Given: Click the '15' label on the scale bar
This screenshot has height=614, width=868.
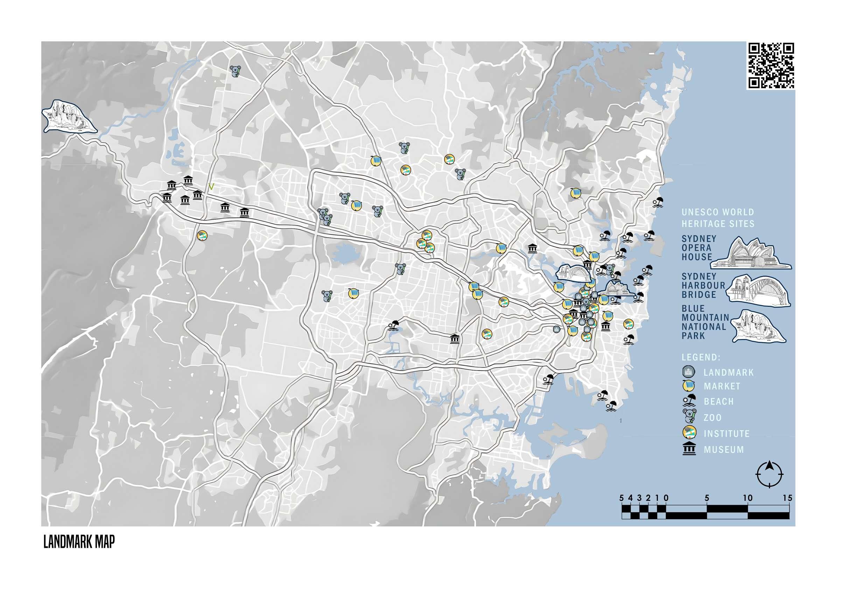Looking at the screenshot, I should click(x=787, y=498).
